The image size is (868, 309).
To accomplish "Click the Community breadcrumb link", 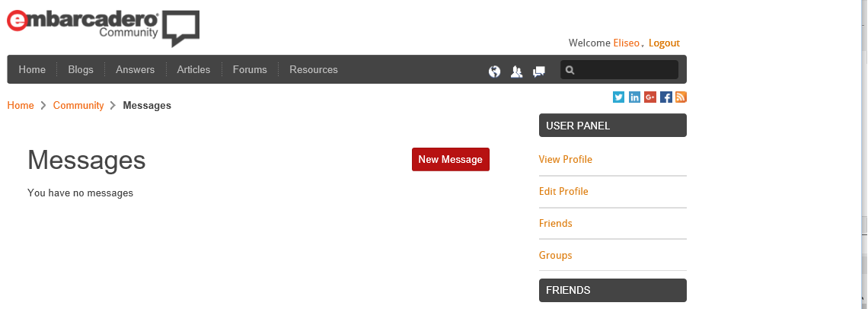I will (78, 106).
